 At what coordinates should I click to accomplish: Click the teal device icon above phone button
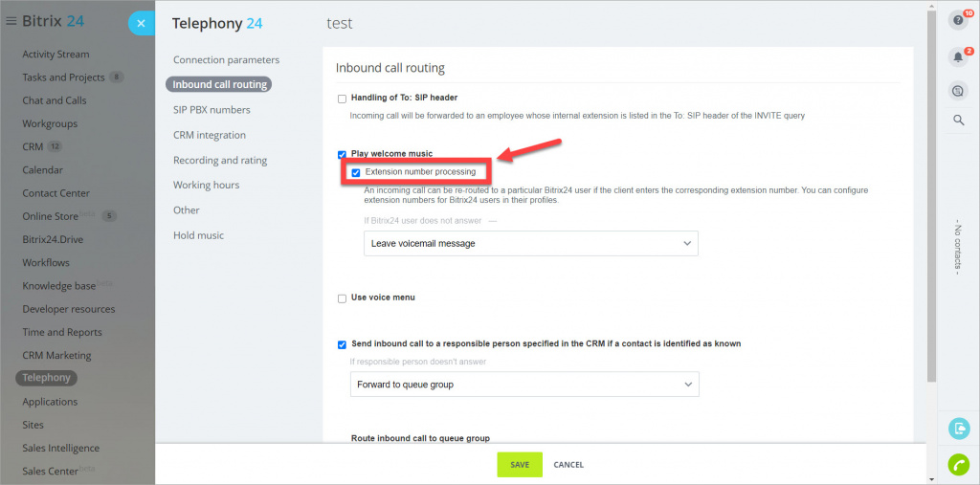(957, 429)
